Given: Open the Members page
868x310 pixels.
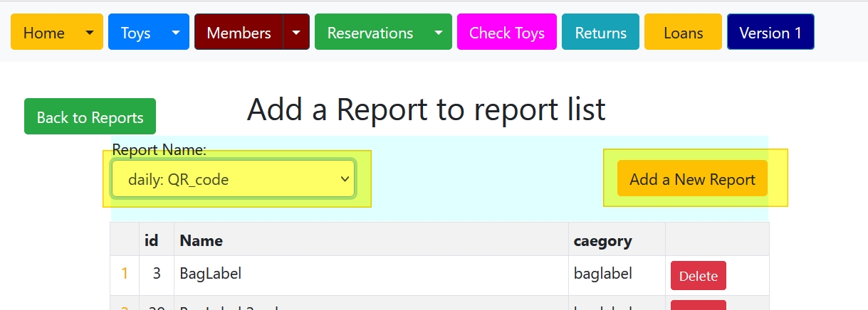Looking at the screenshot, I should pos(239,32).
